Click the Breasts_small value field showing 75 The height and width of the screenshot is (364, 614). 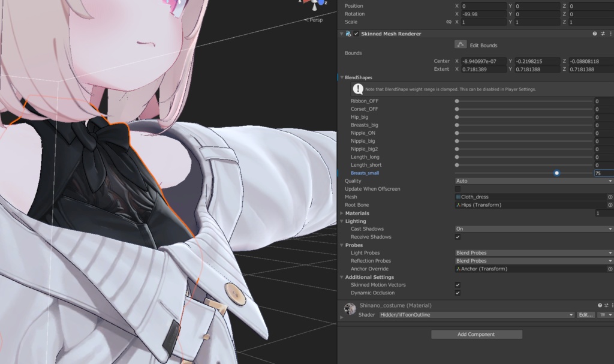(x=604, y=173)
